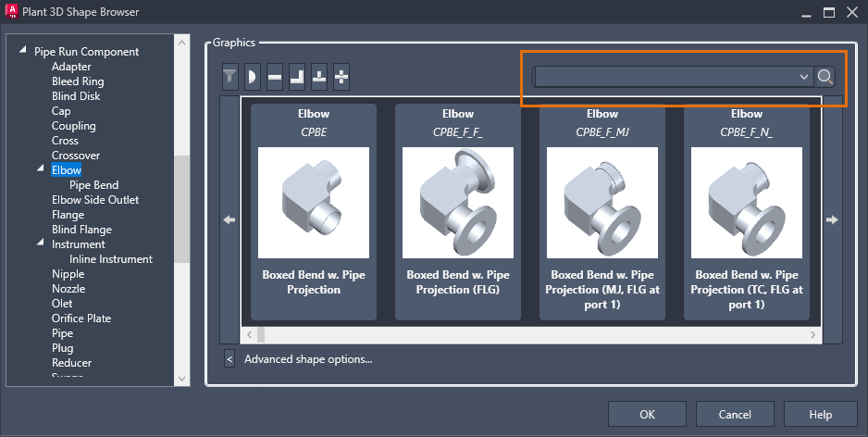Open Help for the shape browser
The height and width of the screenshot is (437, 868).
tap(821, 414)
